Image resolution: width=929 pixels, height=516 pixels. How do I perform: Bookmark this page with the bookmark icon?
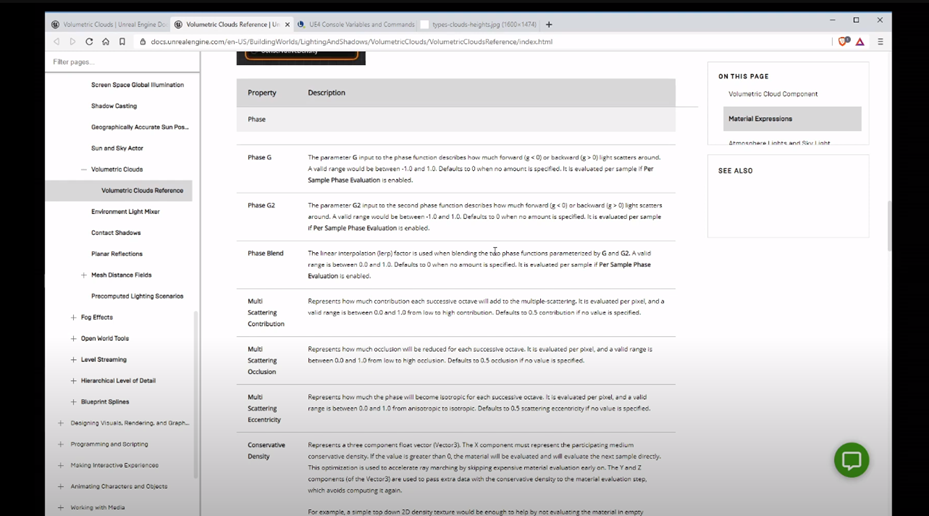click(122, 41)
